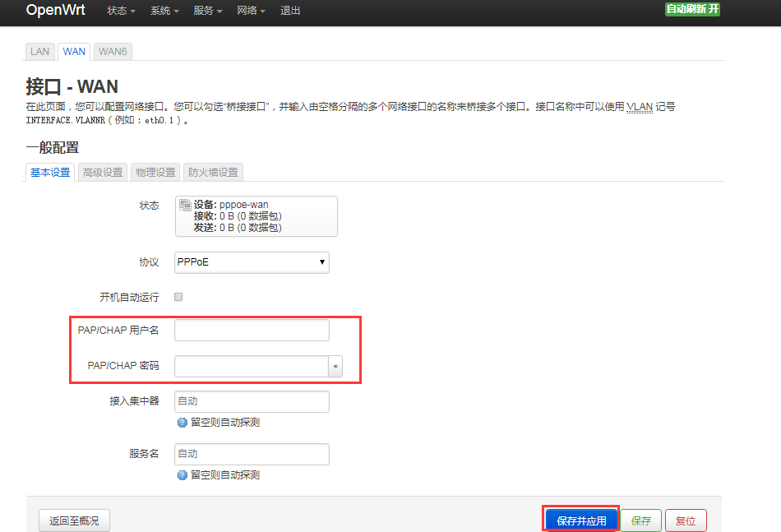Switch to the WAN6 interface tab
This screenshot has width=781, height=532.
coord(113,51)
